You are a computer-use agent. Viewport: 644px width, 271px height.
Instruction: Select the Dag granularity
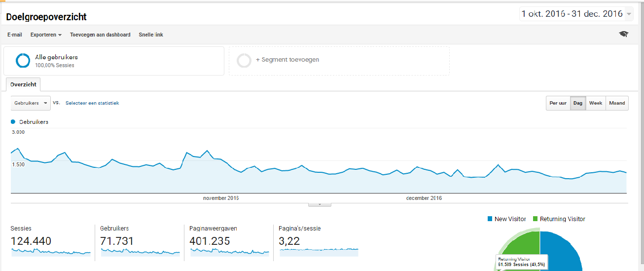coord(578,103)
